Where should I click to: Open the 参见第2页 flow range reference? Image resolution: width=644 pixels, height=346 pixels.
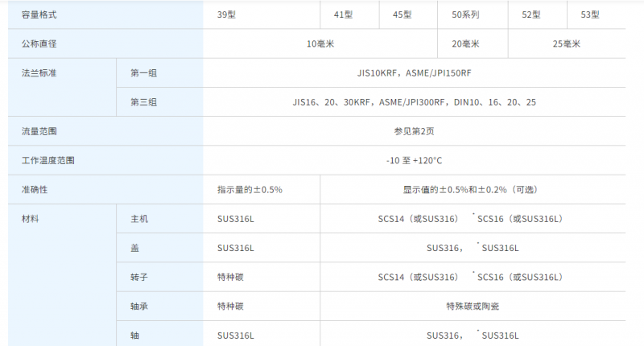tap(414, 131)
